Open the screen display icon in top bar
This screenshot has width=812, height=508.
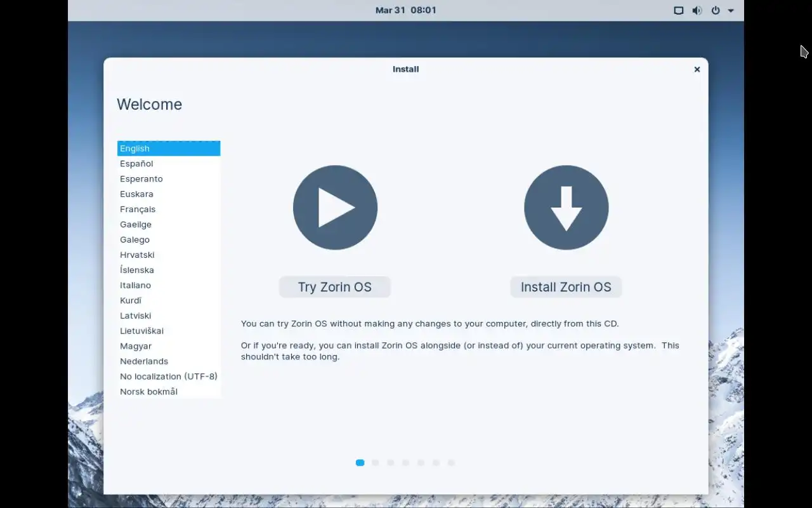(678, 10)
